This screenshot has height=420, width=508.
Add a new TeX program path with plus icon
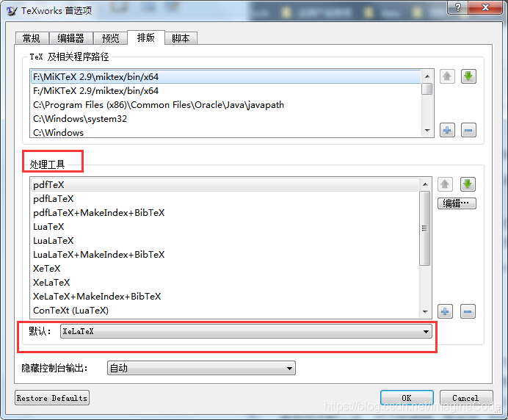pyautogui.click(x=447, y=130)
